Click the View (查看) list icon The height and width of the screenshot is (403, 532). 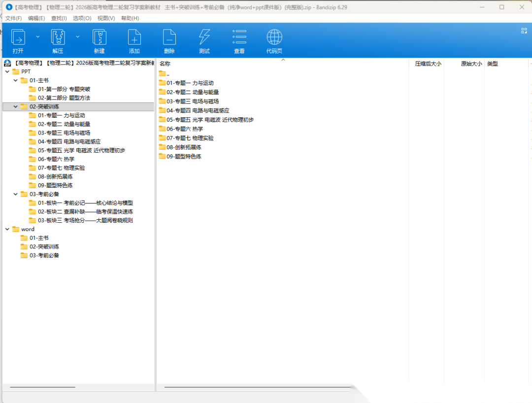click(239, 38)
